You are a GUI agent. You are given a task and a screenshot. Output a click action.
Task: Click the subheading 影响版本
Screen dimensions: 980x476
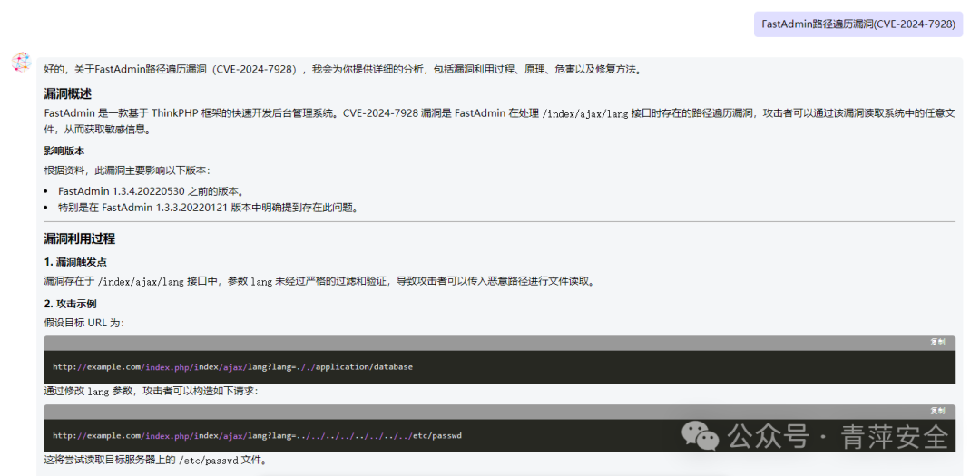pyautogui.click(x=64, y=151)
